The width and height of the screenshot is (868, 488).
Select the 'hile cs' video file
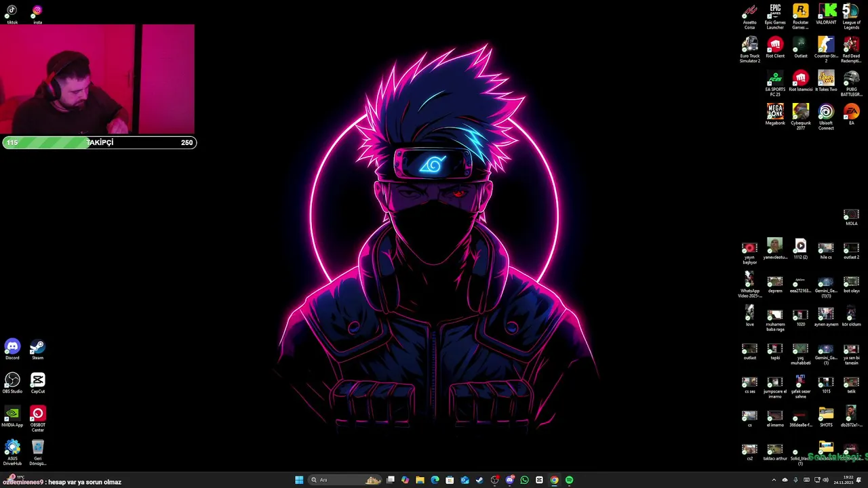tap(826, 251)
